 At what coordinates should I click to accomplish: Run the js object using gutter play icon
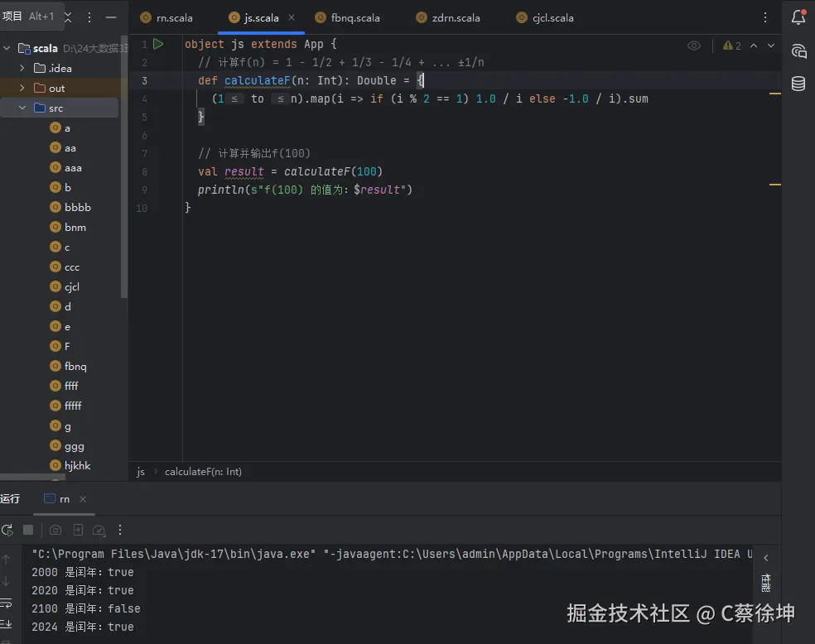[160, 44]
